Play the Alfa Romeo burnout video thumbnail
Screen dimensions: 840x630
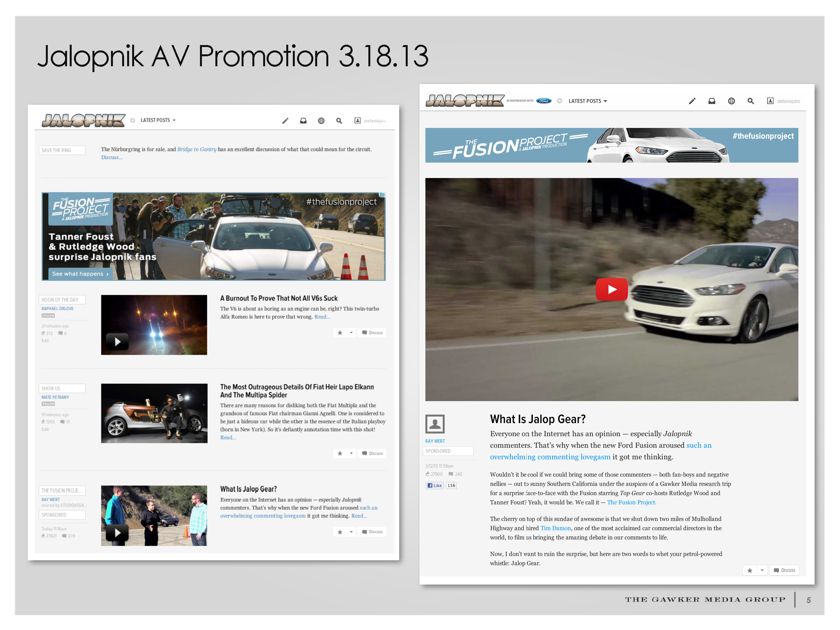tap(117, 341)
